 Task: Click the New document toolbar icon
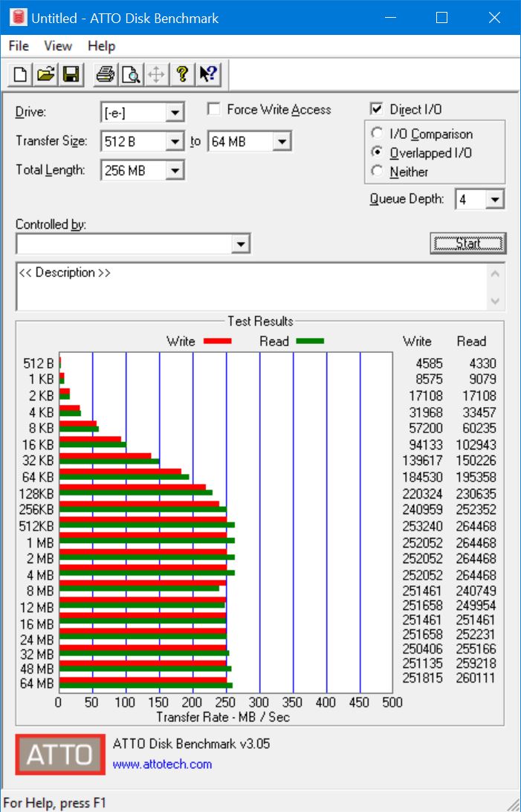[x=20, y=74]
